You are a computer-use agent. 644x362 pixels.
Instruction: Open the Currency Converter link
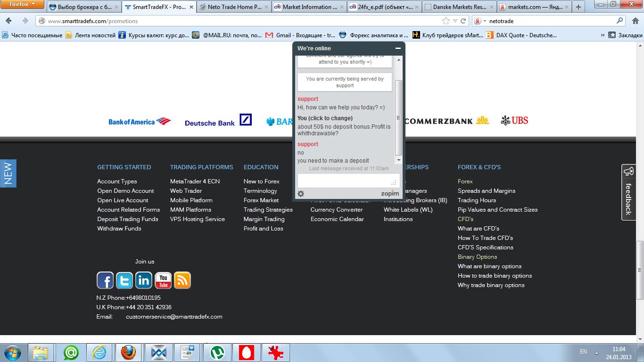(x=337, y=210)
